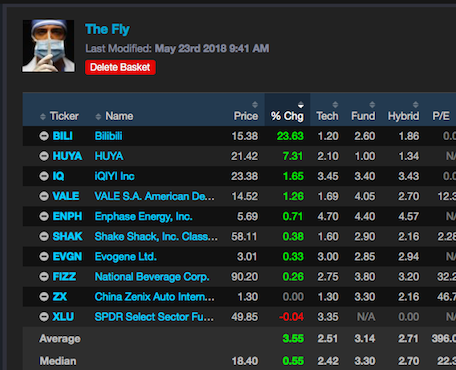Click the Evogene Ltd. name link
The image size is (456, 370).
tap(126, 256)
